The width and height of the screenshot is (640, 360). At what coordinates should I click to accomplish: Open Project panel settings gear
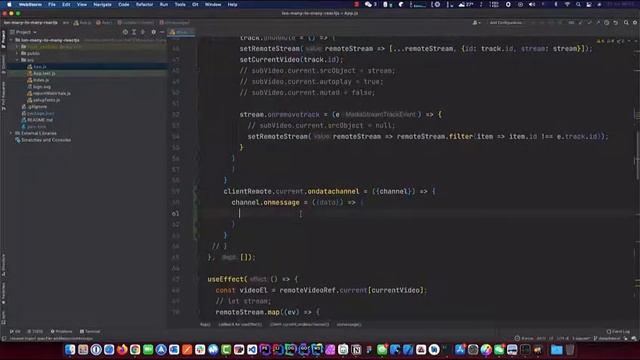point(153,32)
